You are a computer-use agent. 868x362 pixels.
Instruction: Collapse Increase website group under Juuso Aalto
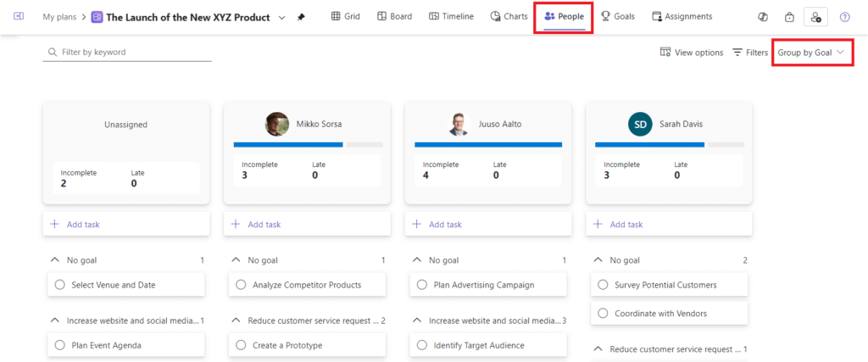pos(417,320)
